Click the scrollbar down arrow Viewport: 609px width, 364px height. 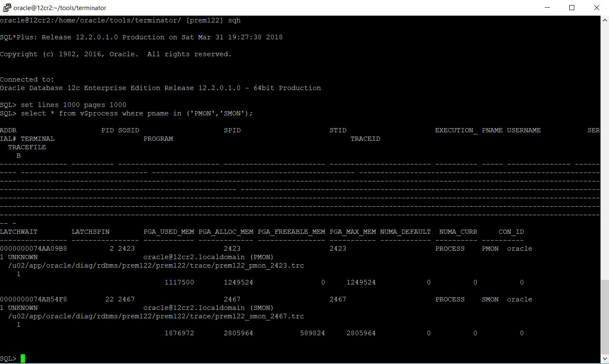click(604, 360)
